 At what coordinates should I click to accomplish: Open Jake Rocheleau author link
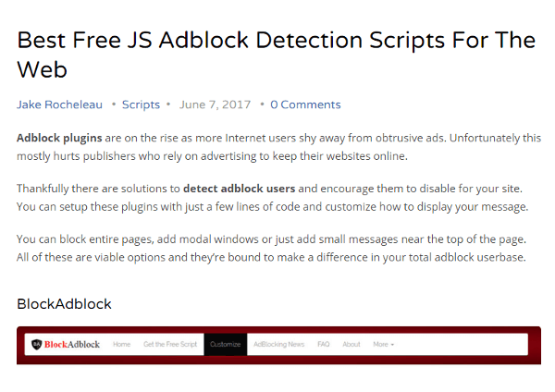pyautogui.click(x=59, y=104)
